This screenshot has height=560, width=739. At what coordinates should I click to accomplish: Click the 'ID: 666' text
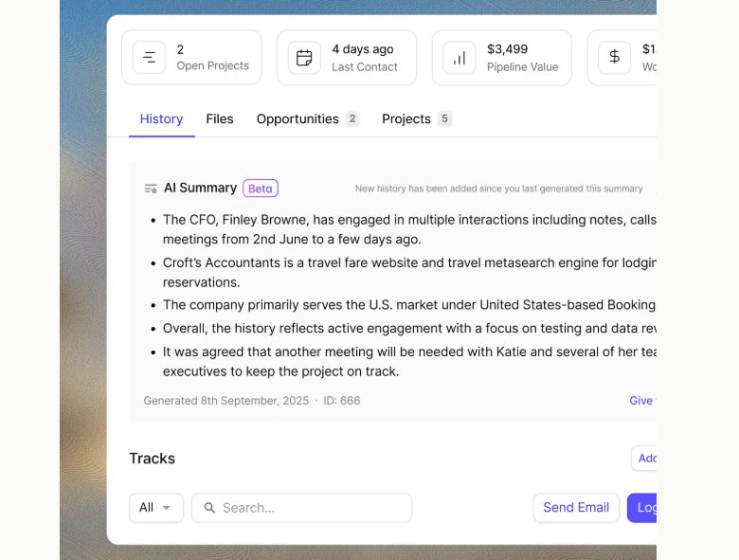[x=342, y=401]
